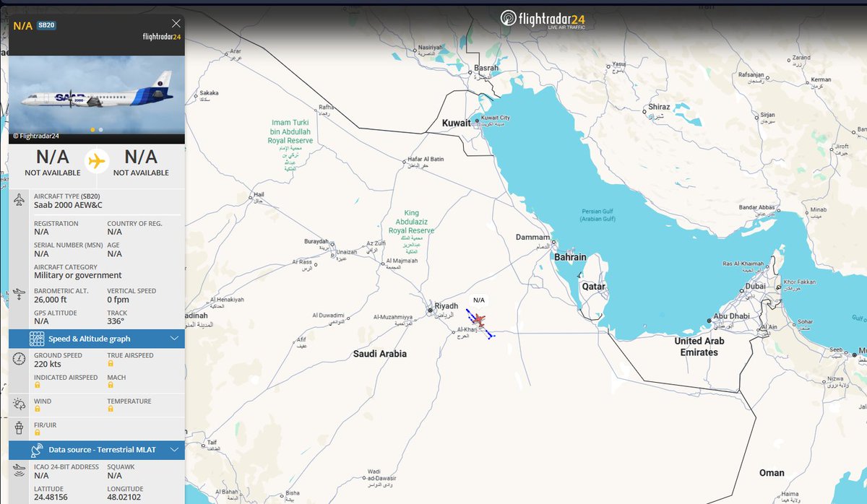This screenshot has height=504, width=867.
Task: Click the 0 fpm vertical speed value
Action: (119, 299)
